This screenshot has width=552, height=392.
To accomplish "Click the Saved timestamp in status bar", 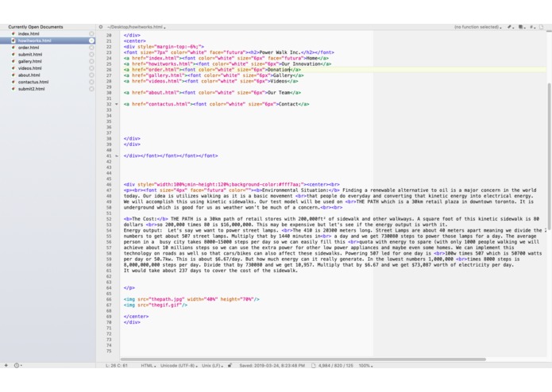I will [x=272, y=365].
